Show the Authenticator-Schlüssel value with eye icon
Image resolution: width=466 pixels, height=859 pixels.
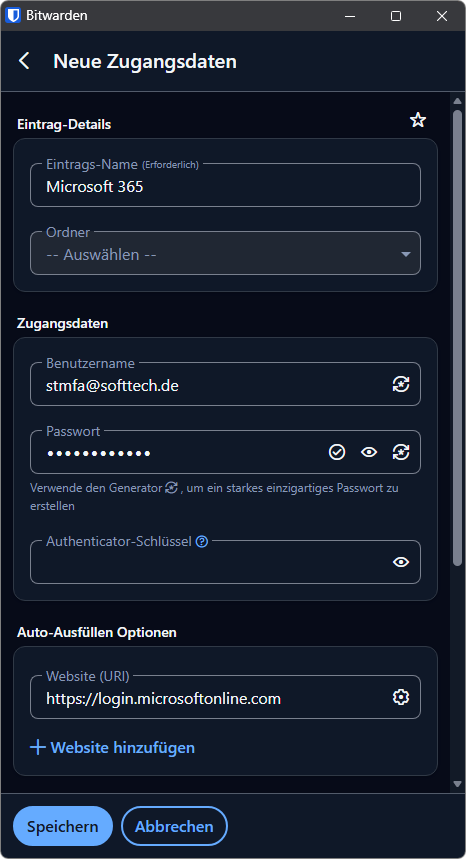pos(401,562)
